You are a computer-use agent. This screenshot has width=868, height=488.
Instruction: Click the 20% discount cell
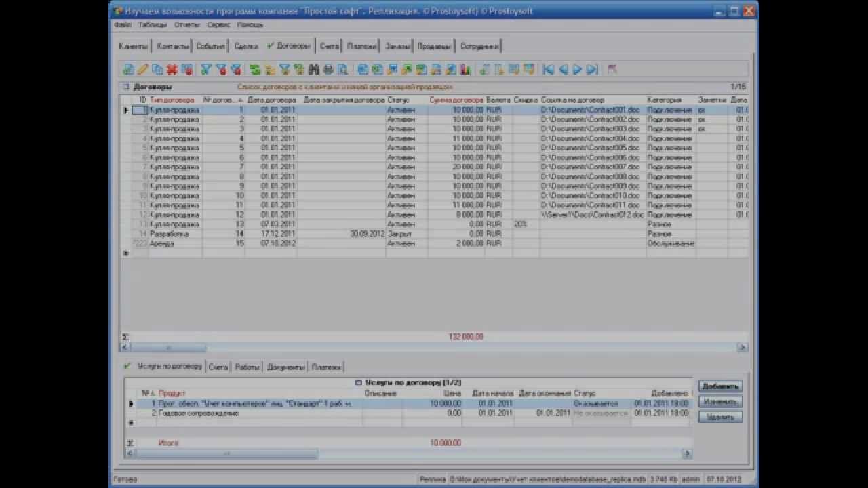[x=526, y=224]
